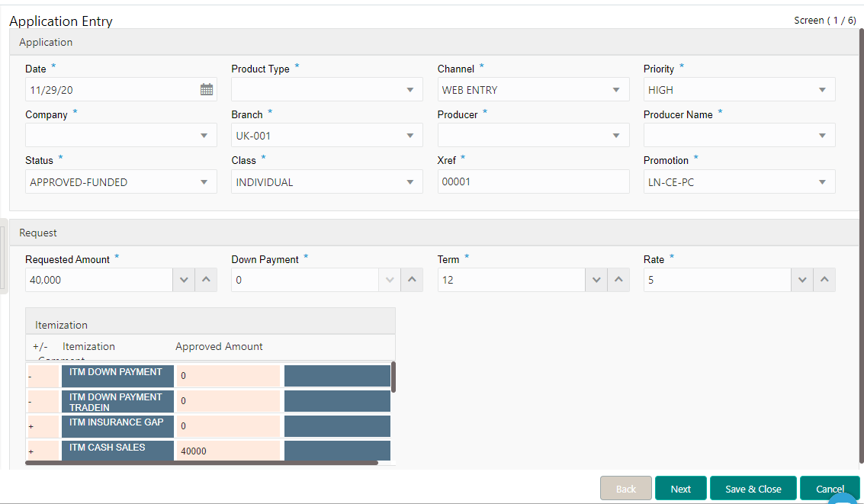Click approved amount for ITM DOWN PAYMENT
864x504 pixels.
[228, 376]
